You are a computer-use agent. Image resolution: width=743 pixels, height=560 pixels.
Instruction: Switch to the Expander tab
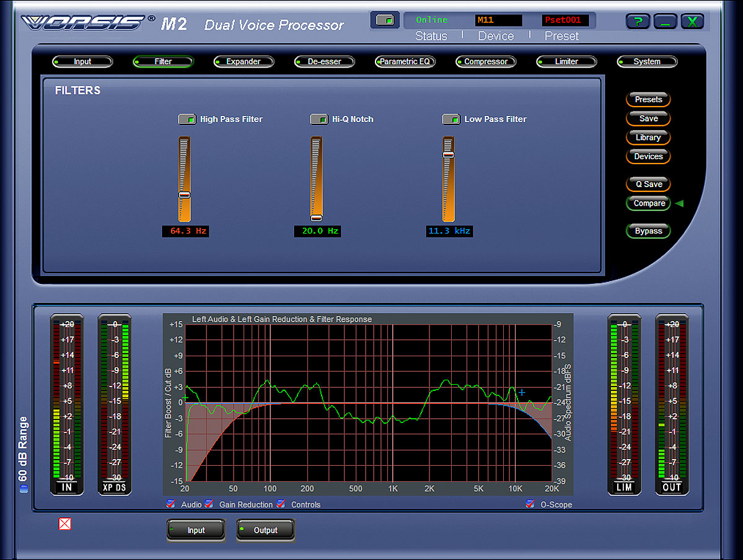[x=244, y=61]
